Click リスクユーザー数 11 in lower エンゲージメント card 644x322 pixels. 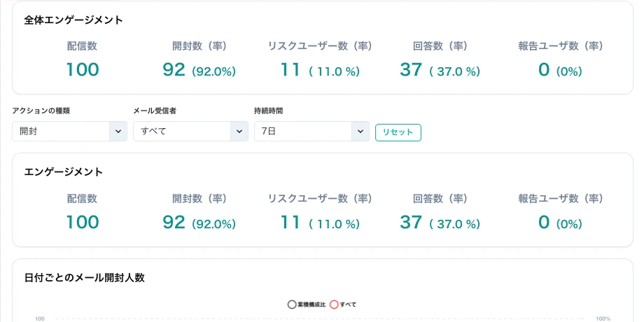290,222
